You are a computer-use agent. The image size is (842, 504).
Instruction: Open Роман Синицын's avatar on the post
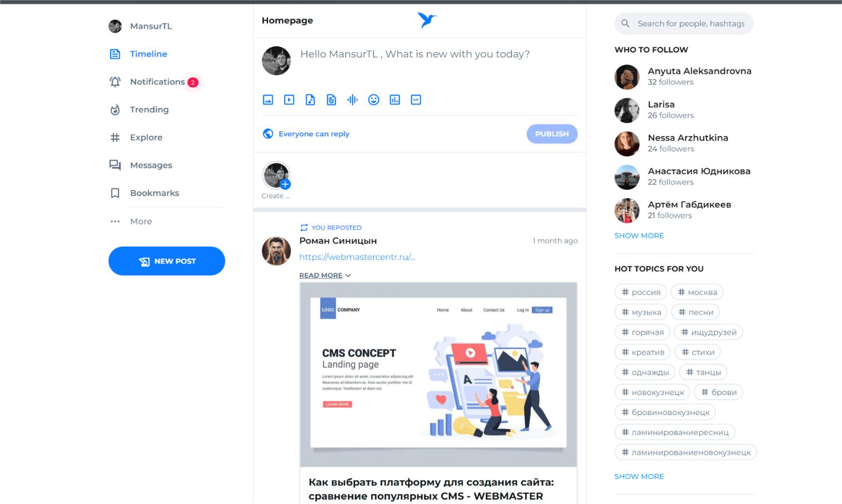point(276,251)
